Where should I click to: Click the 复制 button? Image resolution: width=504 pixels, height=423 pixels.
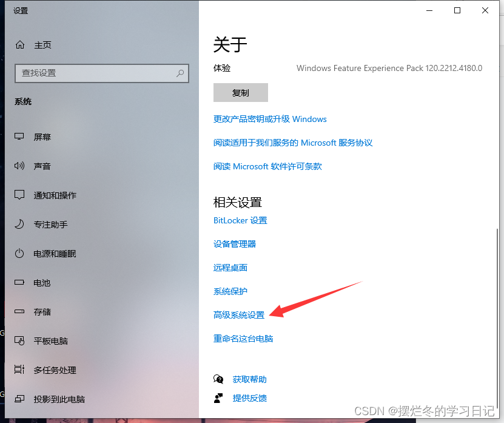(240, 93)
